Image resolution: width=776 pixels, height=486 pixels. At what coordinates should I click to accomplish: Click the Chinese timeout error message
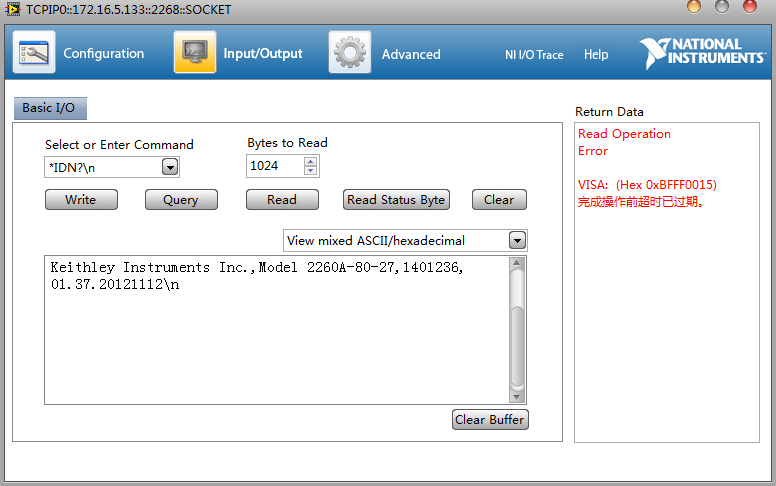click(641, 202)
